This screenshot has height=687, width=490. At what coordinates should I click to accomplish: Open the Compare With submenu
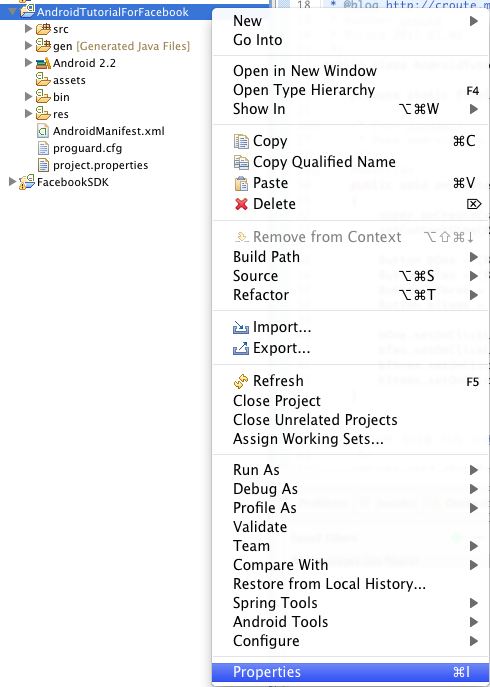[351, 565]
